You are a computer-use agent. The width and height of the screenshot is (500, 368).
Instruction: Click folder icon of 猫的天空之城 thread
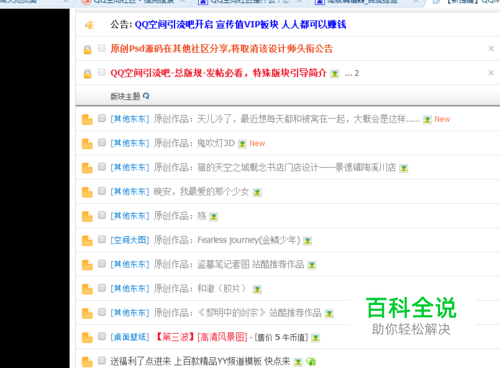click(87, 168)
